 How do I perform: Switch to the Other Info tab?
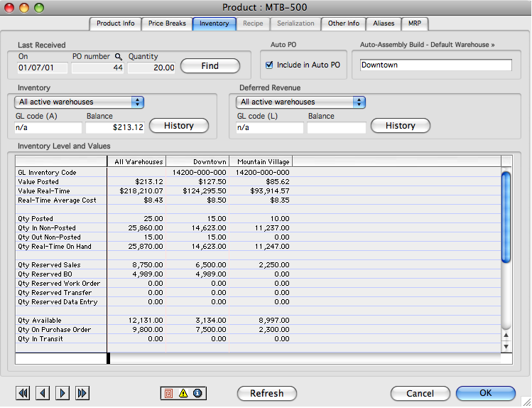343,23
